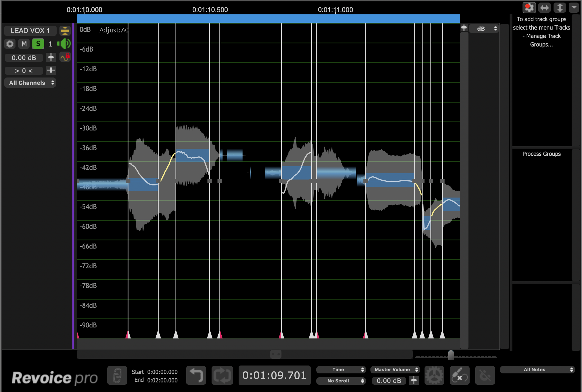Open the Master Volume selector
Screen dimensions: 582x392
(x=395, y=369)
